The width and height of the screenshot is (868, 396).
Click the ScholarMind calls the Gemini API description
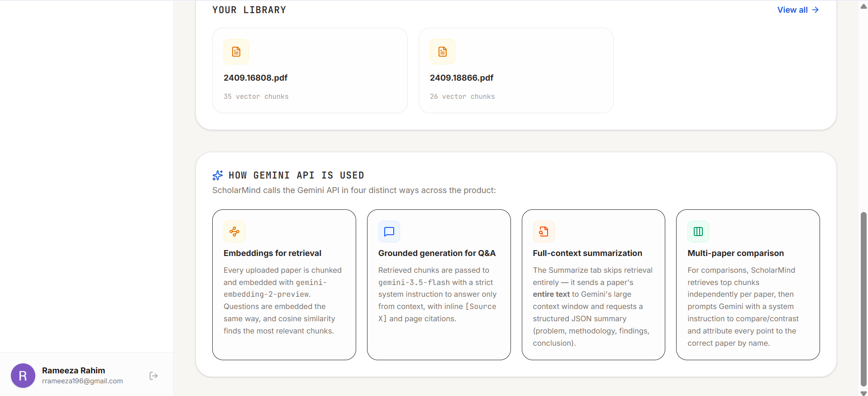[354, 190]
